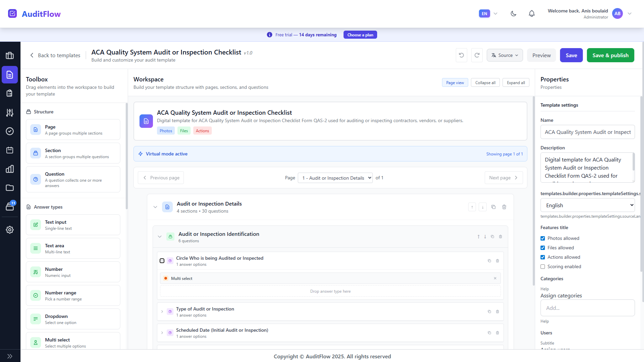Remove the Multi select answer option
Viewport: 644px width, 362px height.
pyautogui.click(x=495, y=278)
